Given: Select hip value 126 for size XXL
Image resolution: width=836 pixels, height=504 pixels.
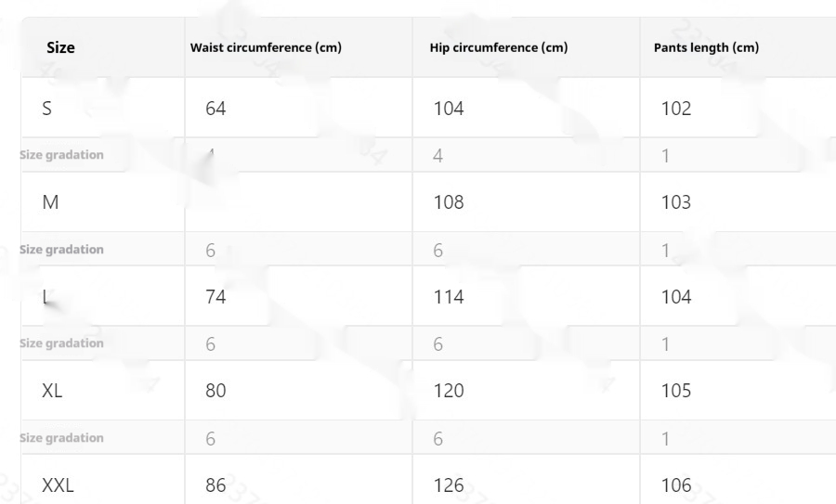Looking at the screenshot, I should coord(449,485).
